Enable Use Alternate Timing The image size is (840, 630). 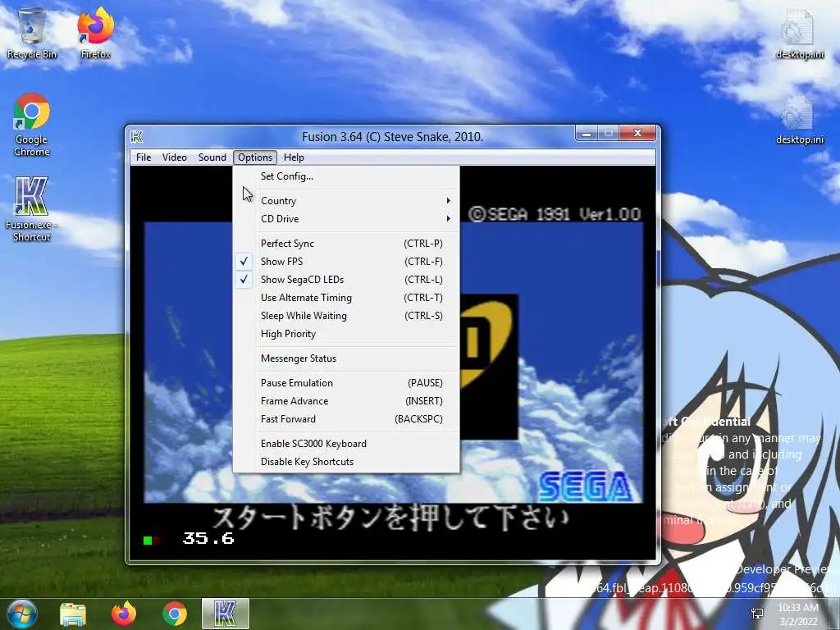346,297
